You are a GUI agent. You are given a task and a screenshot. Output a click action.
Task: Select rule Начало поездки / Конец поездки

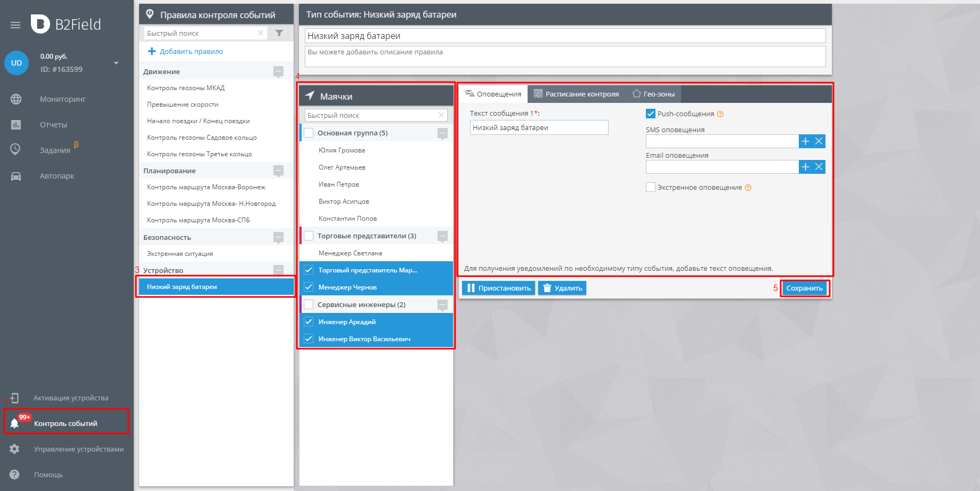click(x=216, y=121)
